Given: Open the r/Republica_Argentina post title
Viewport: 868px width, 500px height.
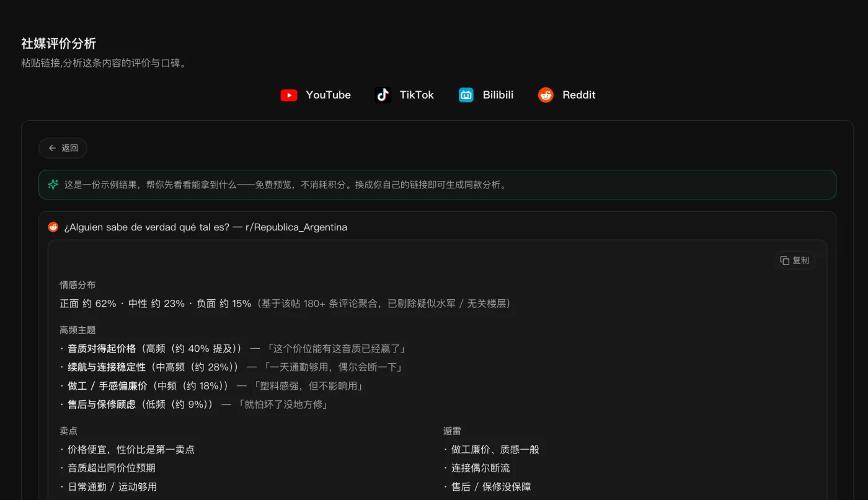Looking at the screenshot, I should [206, 227].
